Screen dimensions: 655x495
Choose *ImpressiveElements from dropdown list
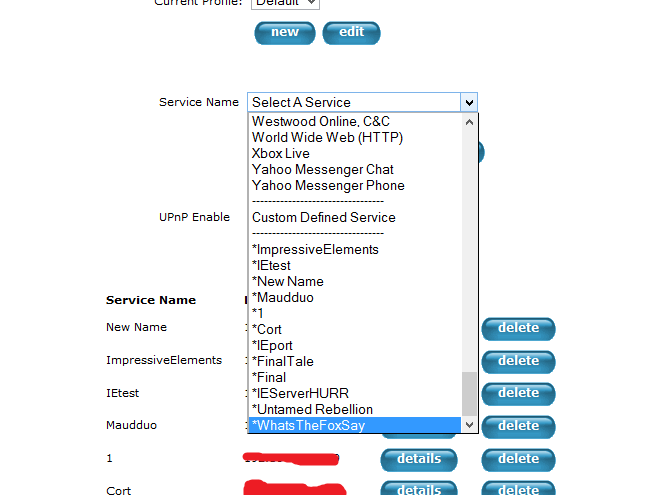click(x=355, y=249)
